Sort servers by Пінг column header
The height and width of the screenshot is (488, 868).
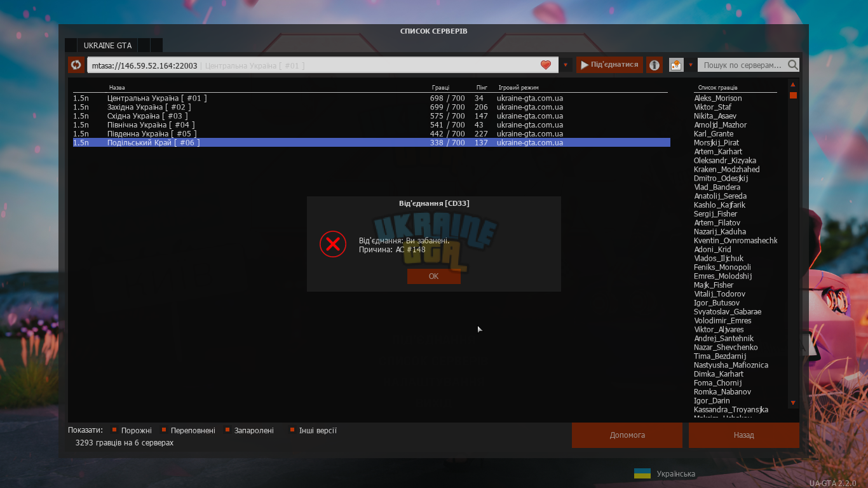tap(482, 88)
